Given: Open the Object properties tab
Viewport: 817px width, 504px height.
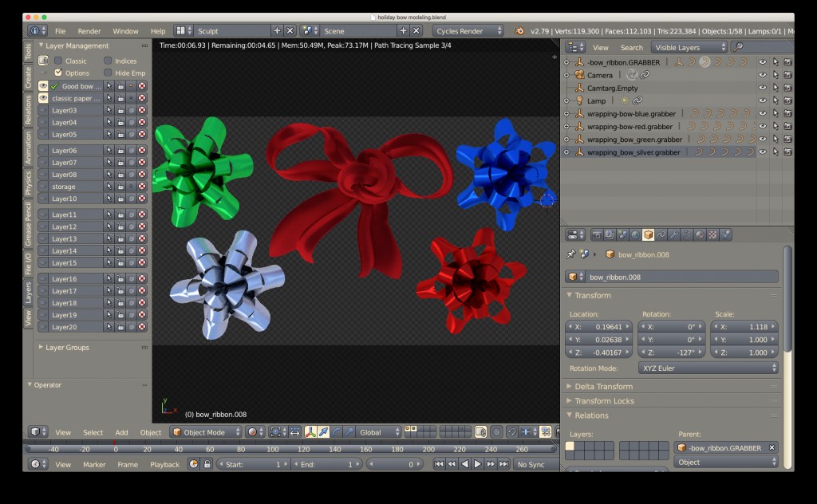Looking at the screenshot, I should click(x=648, y=234).
